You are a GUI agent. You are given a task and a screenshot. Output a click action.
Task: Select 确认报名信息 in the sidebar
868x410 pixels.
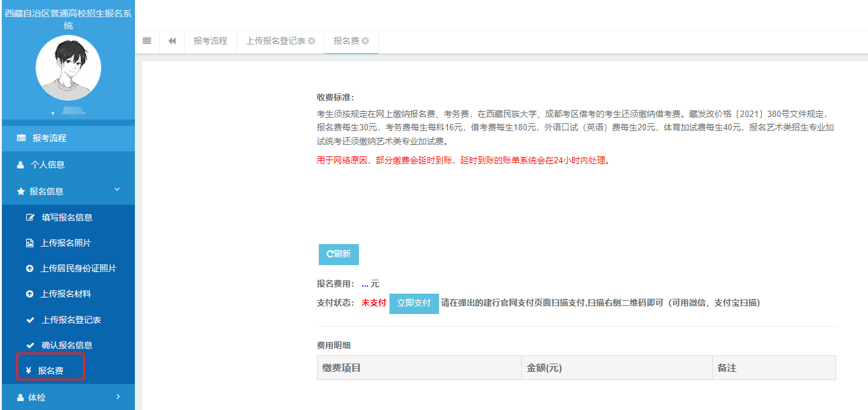(67, 345)
